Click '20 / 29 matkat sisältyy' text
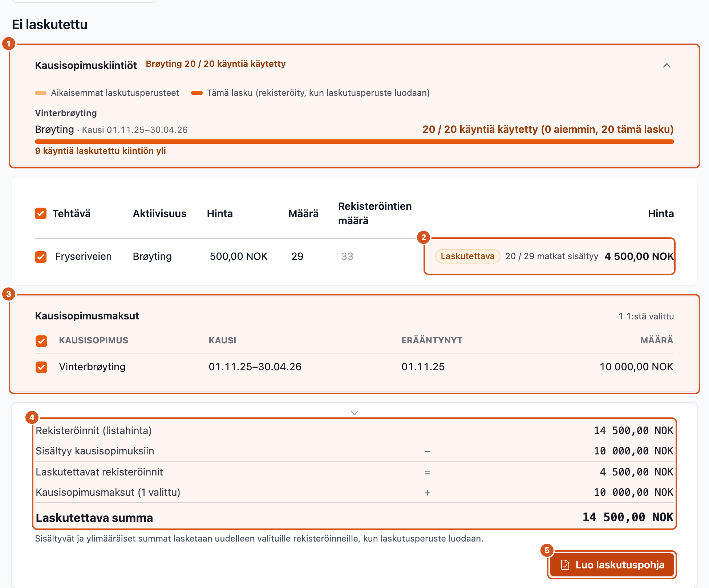The height and width of the screenshot is (588, 709). click(x=552, y=256)
